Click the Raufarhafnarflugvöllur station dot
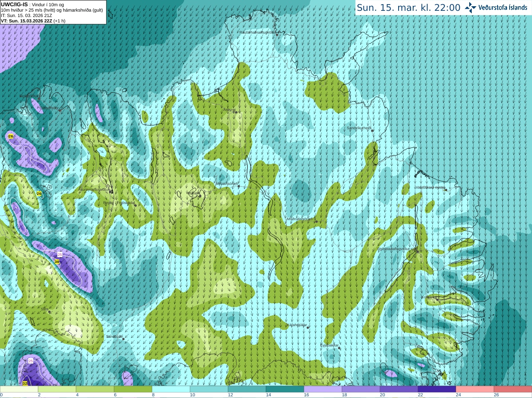The image size is (532, 398). coord(277,35)
